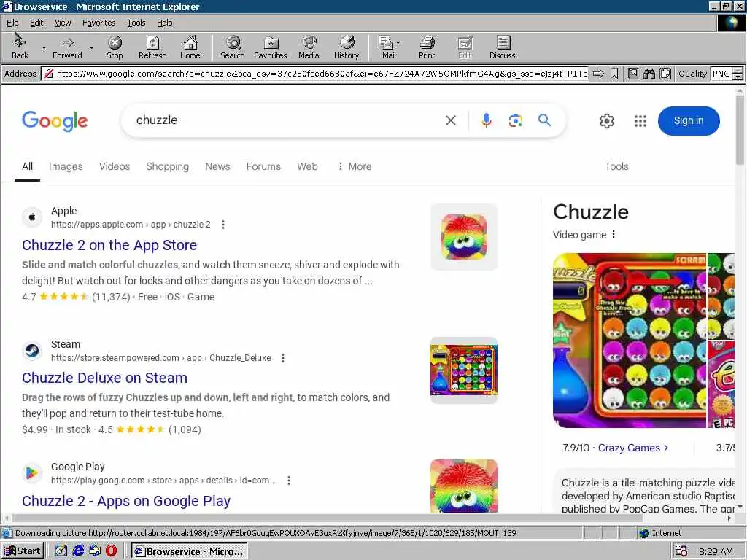This screenshot has width=747, height=560.
Task: Click the blue magnifier search icon
Action: [x=544, y=120]
